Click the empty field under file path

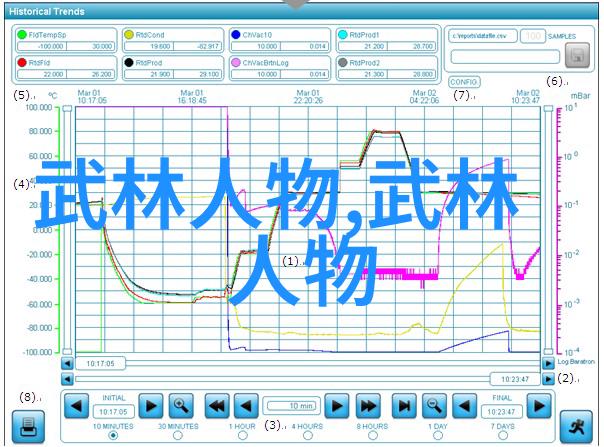click(x=505, y=57)
